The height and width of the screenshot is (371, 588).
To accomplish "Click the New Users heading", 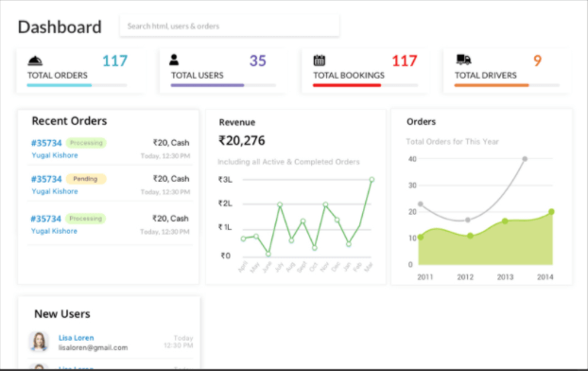I will coord(62,314).
